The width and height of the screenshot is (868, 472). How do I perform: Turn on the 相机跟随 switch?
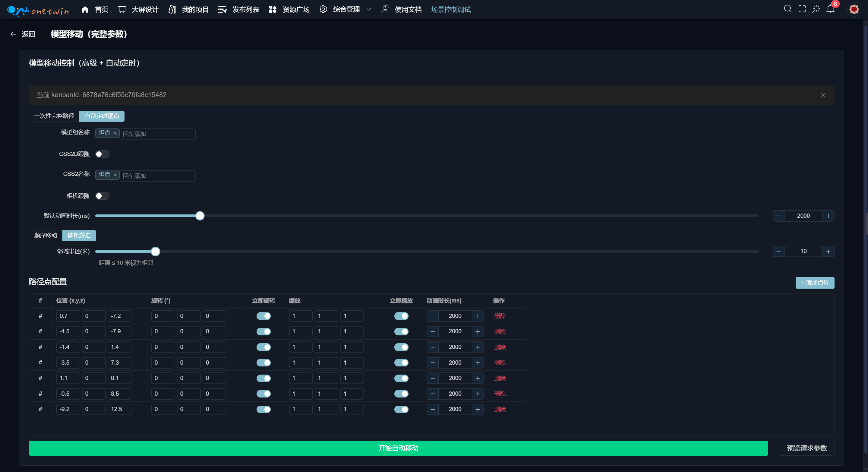pos(102,196)
